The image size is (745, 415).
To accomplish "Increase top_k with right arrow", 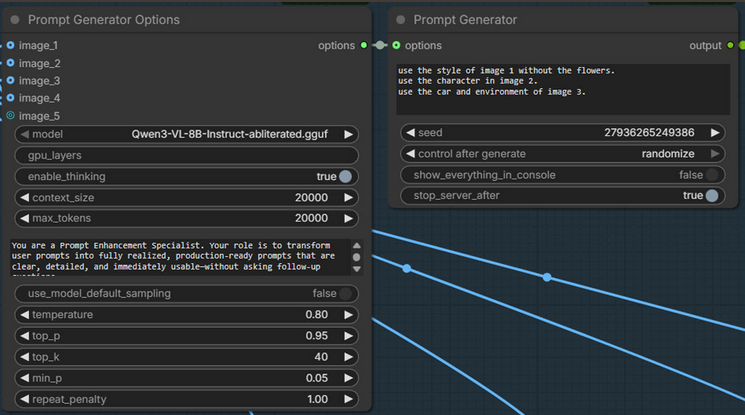I will coord(348,357).
